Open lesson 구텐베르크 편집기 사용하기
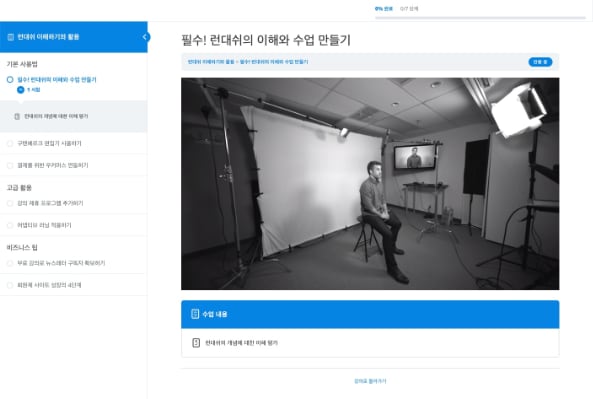593x399 pixels. [49, 143]
